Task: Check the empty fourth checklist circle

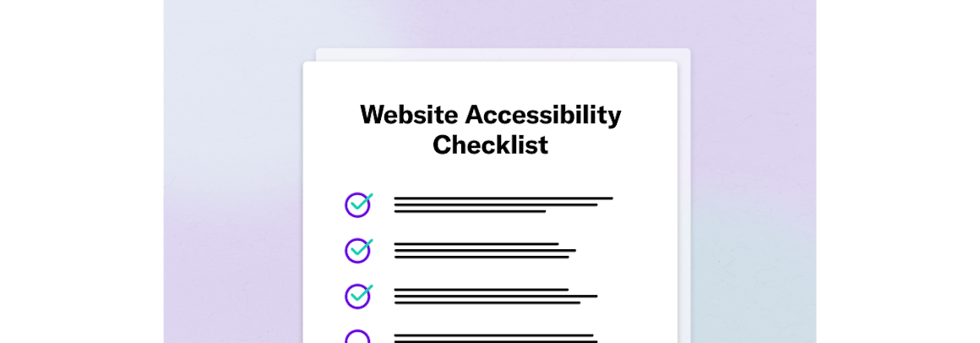Action: pyautogui.click(x=358, y=338)
